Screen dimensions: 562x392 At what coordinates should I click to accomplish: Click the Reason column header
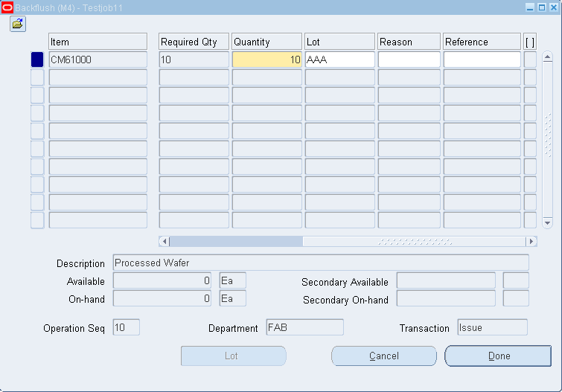pos(409,42)
